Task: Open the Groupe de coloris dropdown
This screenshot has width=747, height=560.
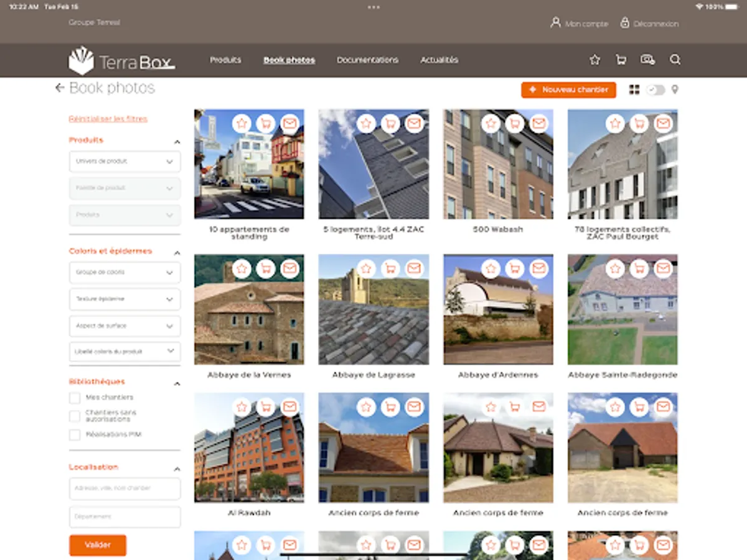Action: click(x=125, y=273)
